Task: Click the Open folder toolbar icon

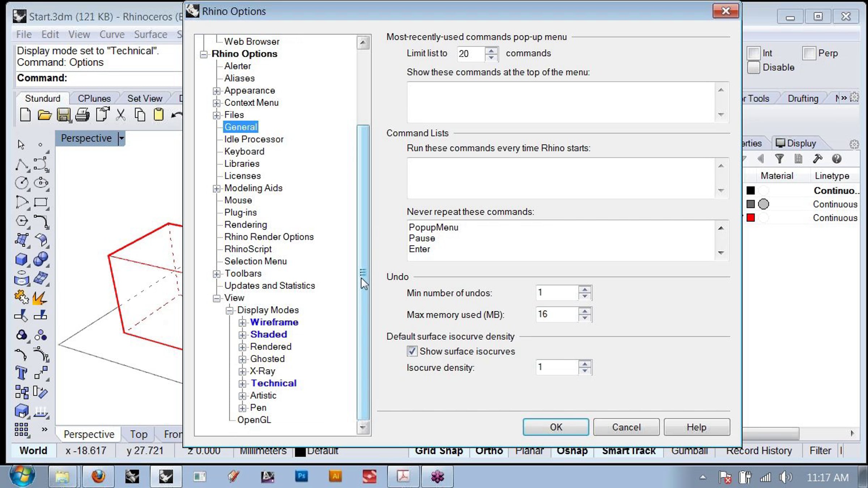Action: coord(44,115)
